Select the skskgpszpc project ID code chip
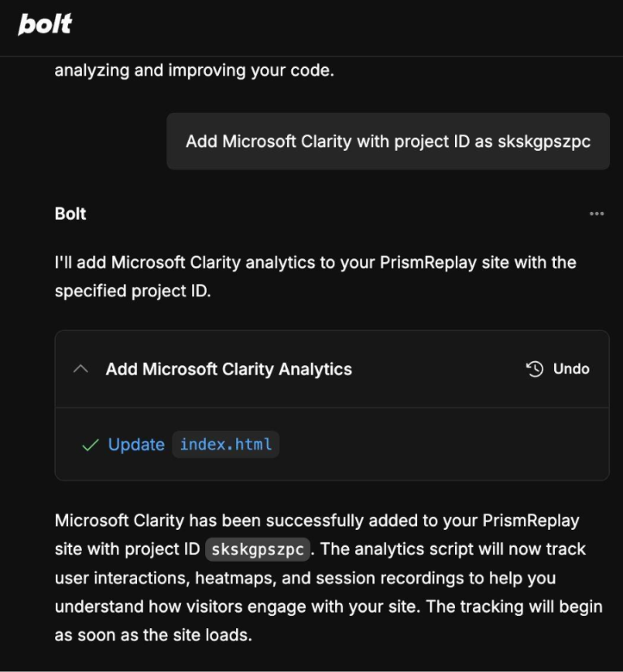Screen dimensions: 623x672 tap(256, 549)
